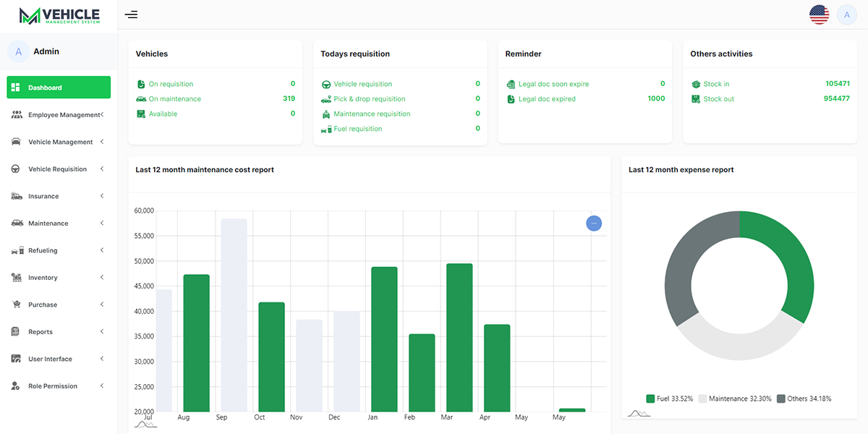Image resolution: width=868 pixels, height=434 pixels.
Task: Expand the Vehicle Requisition chevron
Action: (102, 169)
